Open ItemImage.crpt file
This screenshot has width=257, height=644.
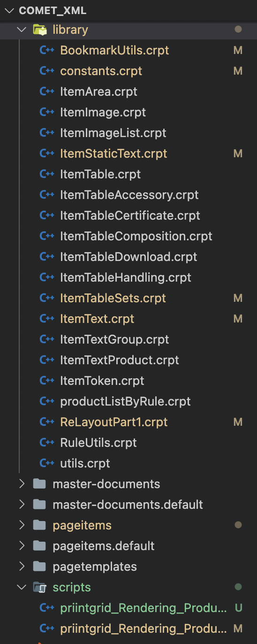point(103,112)
